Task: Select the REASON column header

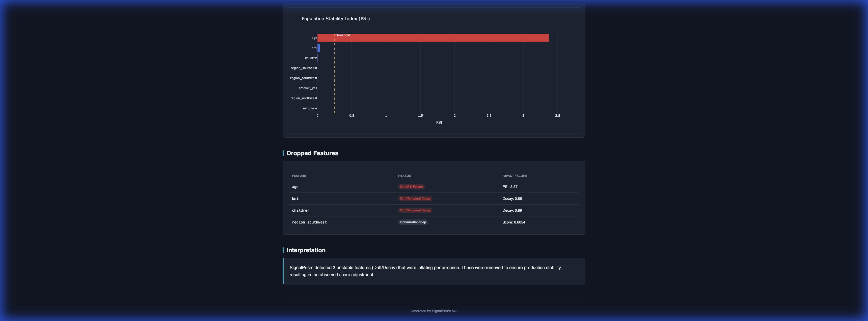Action: point(404,176)
